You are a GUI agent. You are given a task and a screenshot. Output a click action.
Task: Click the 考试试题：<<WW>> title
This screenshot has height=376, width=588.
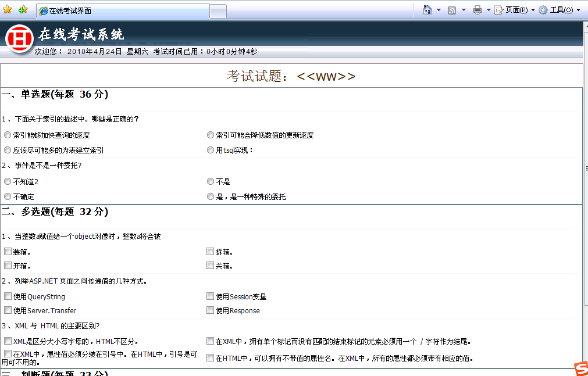coord(291,76)
